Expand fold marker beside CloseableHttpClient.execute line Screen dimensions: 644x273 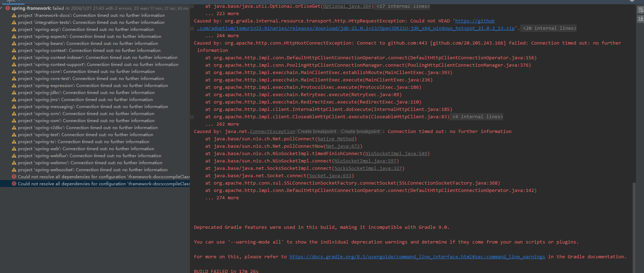pos(192,117)
